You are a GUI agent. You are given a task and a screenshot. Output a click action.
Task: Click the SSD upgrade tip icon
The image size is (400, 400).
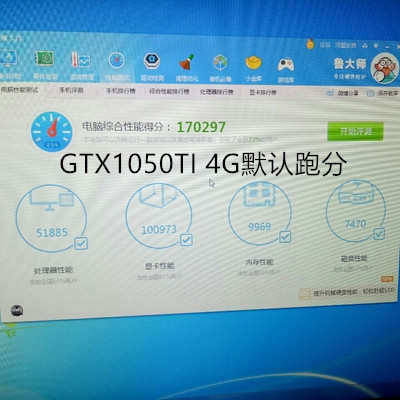[x=305, y=293]
